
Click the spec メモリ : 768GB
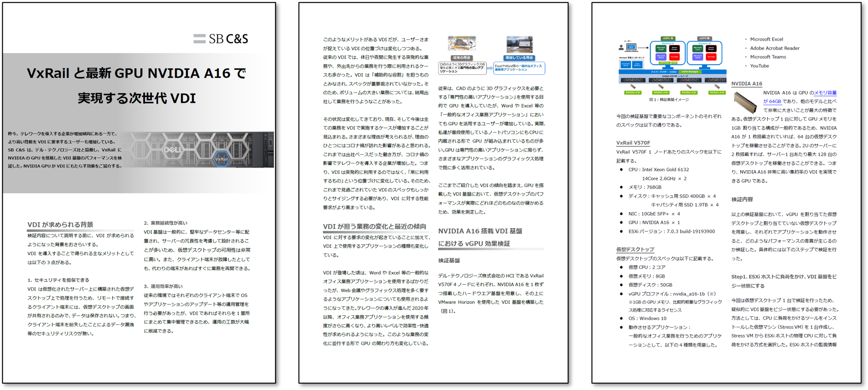(x=645, y=187)
